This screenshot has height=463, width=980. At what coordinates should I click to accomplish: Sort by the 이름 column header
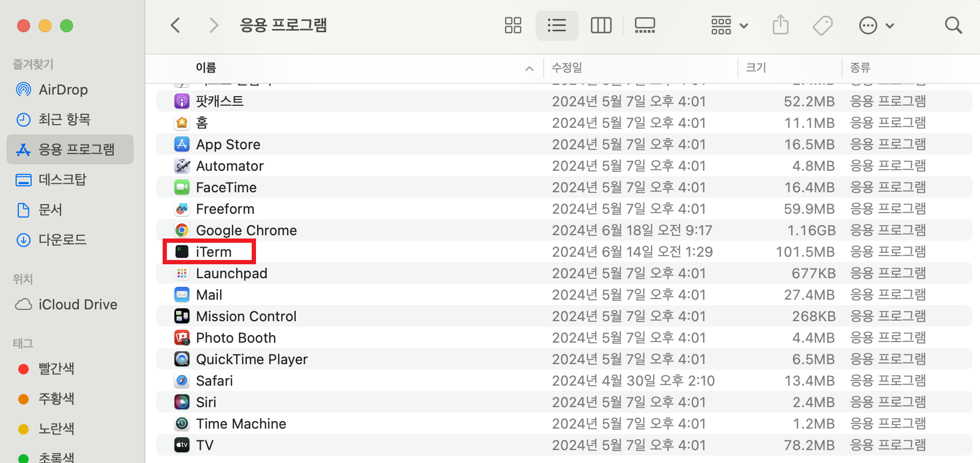206,68
